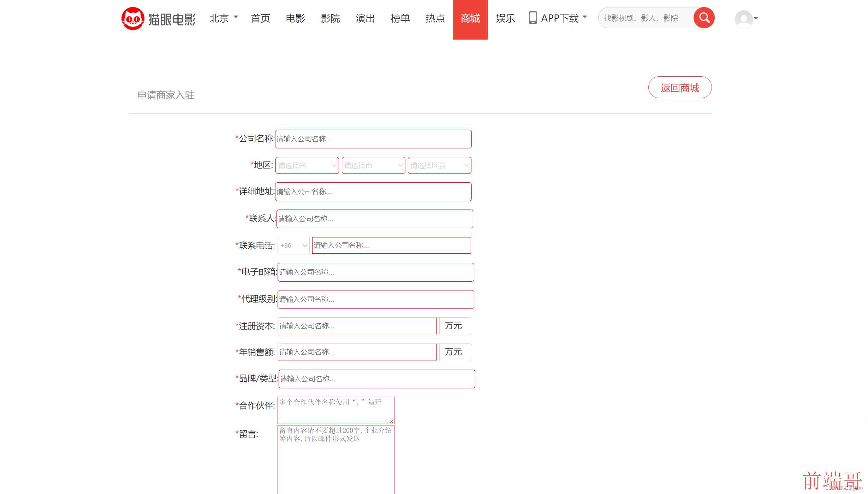Open the 热点 nav item
The image size is (868, 494).
coord(435,18)
